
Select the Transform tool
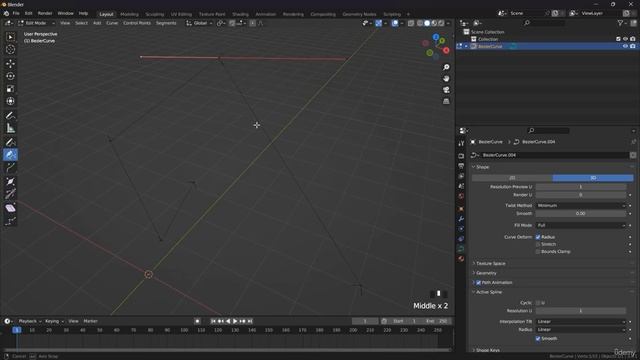(11, 101)
